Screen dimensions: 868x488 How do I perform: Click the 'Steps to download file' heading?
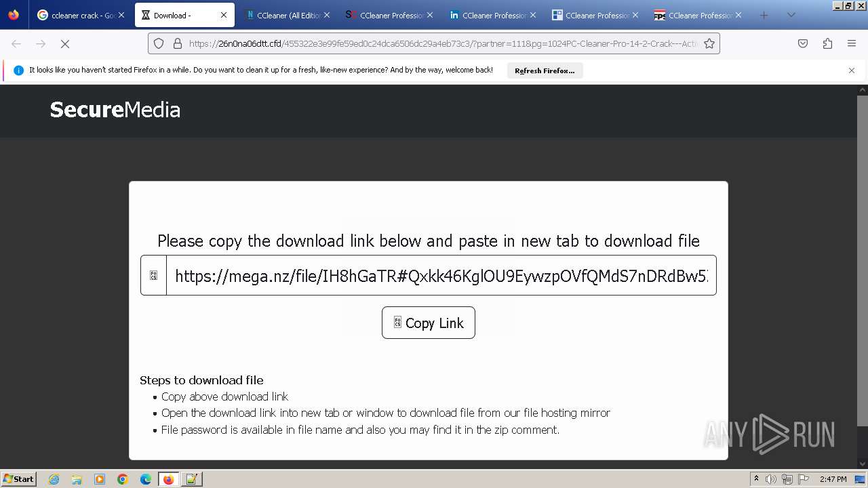[201, 380]
